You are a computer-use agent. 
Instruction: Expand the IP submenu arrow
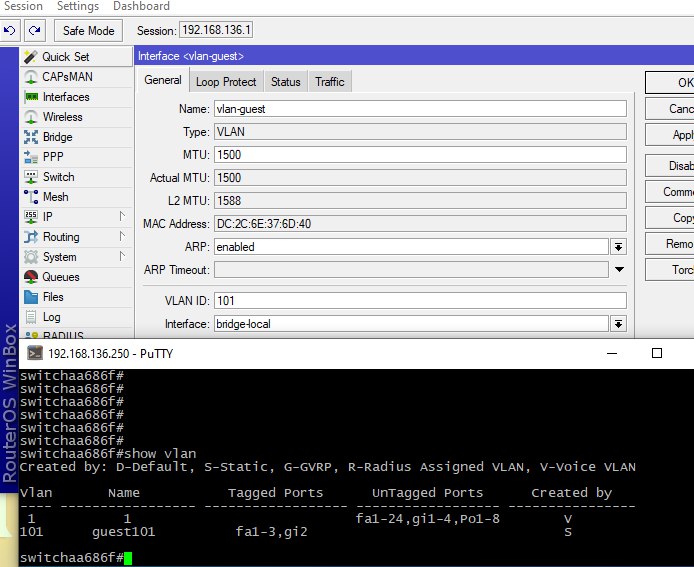[x=122, y=217]
